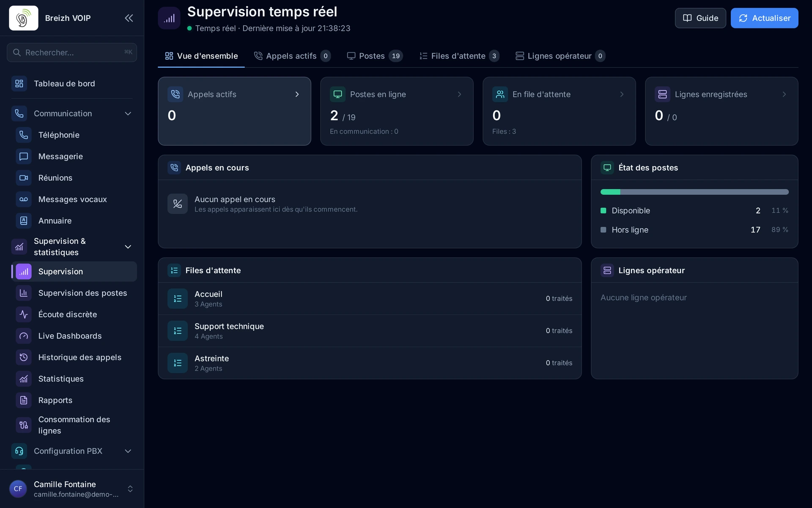Open Consommation des lignes icon
The image size is (812, 508).
tap(24, 425)
